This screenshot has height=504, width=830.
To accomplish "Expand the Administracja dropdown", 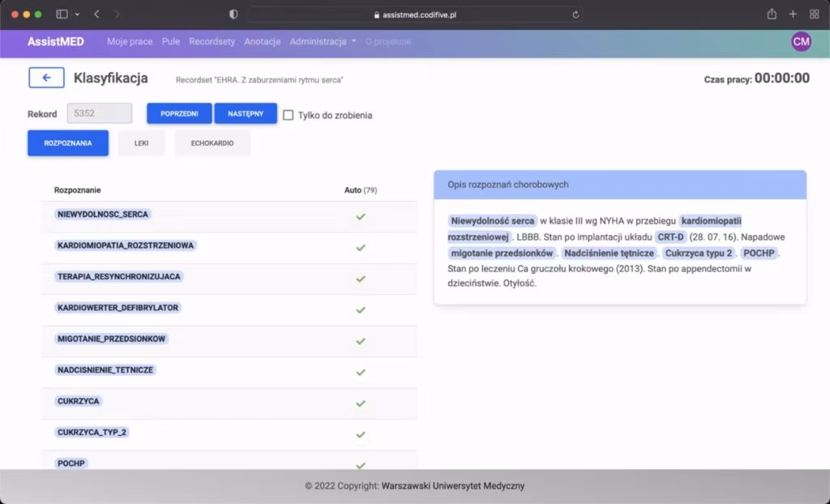I will [x=323, y=41].
